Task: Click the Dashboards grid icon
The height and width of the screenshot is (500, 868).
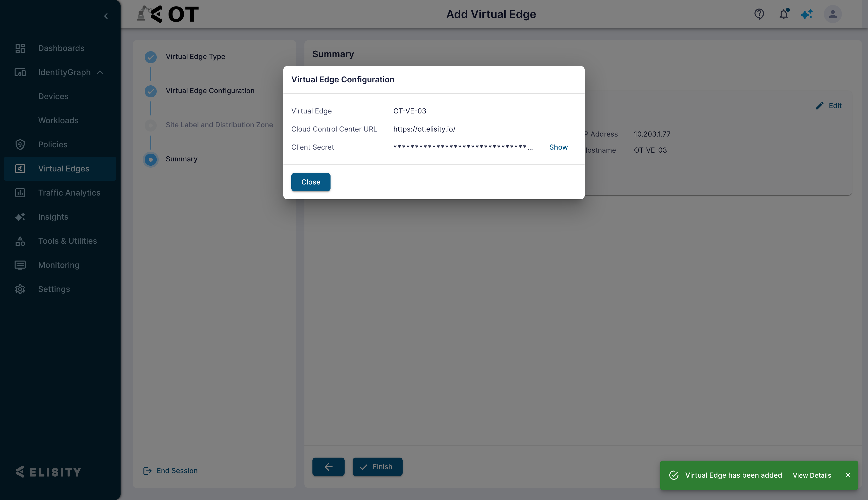Action: click(20, 48)
